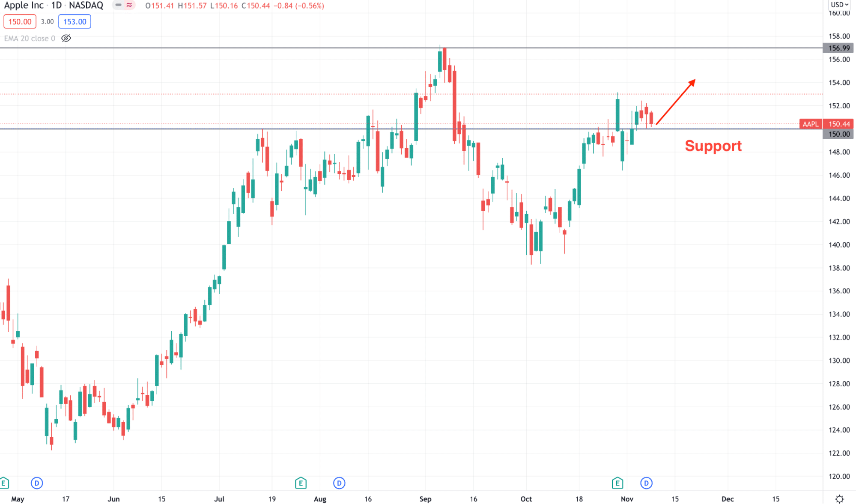This screenshot has height=504, width=856.
Task: Click the dividend D marker in November
Action: [x=646, y=483]
